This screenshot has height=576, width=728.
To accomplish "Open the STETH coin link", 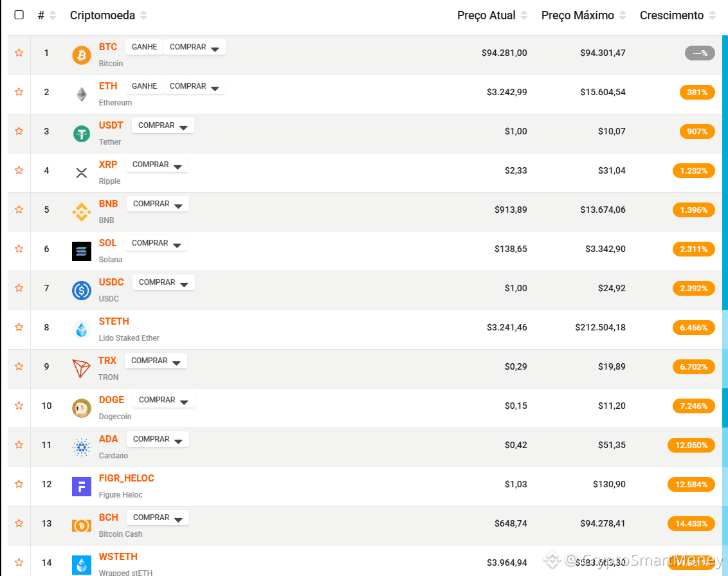I will (x=114, y=321).
